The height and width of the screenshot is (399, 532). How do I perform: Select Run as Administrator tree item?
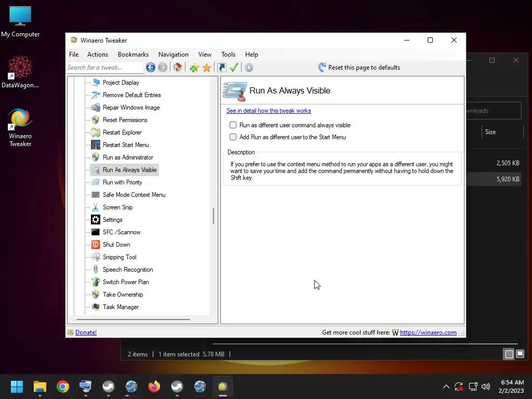[x=128, y=157]
